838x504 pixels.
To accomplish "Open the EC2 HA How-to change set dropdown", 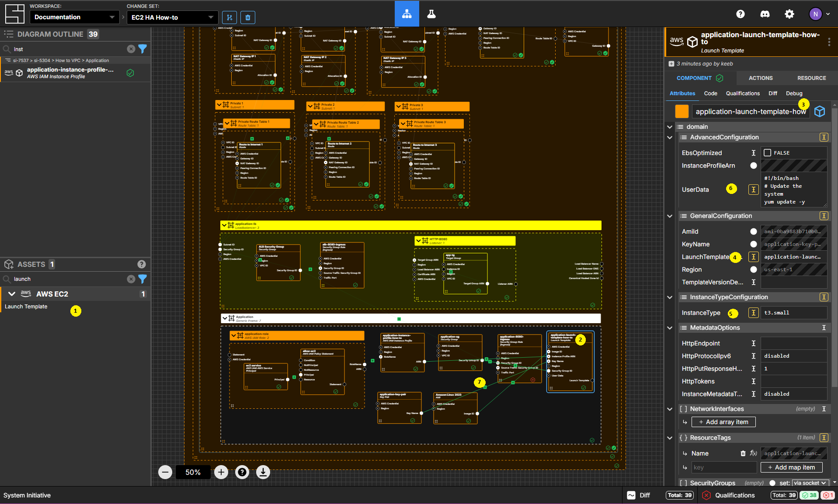I will click(x=172, y=17).
